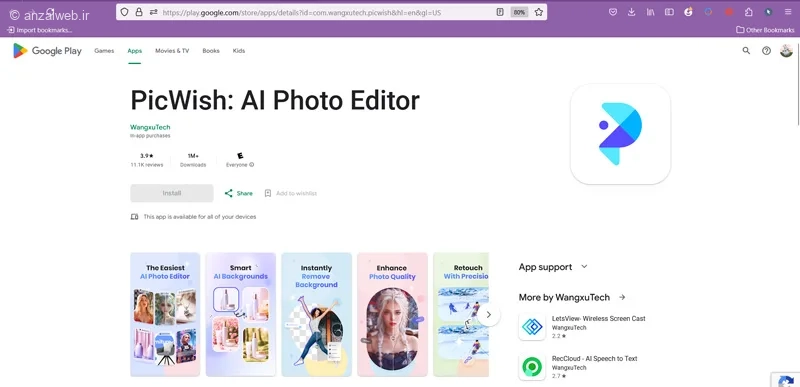Show sidebars using the toolbar icon
The image size is (800, 387).
[669, 12]
